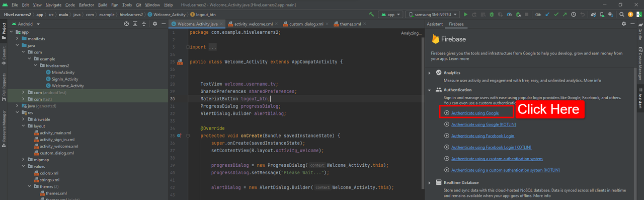Click Authenticate using Facebook Login [KOTLIN] link
This screenshot has height=200, width=644.
coord(492,147)
